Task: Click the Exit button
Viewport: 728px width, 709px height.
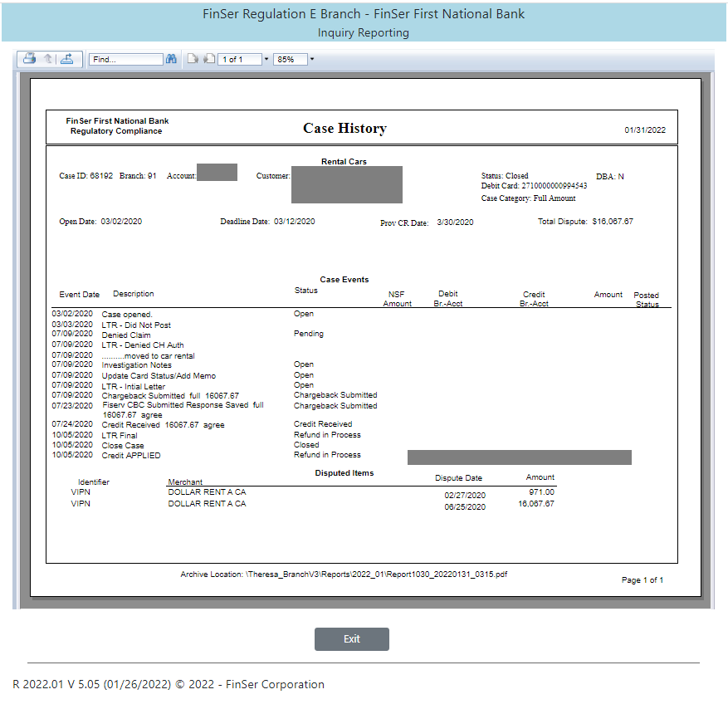Action: coord(352,639)
